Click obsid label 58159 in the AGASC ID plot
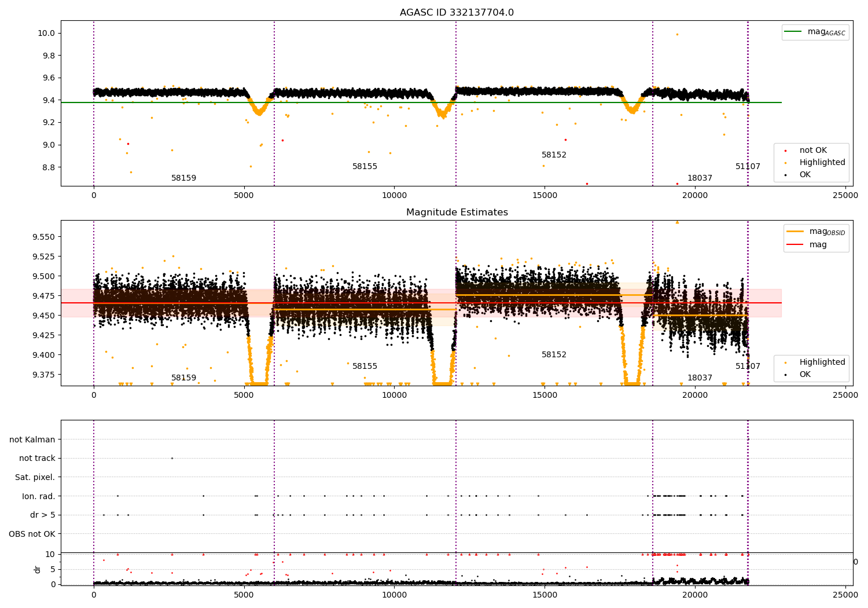 184,178
